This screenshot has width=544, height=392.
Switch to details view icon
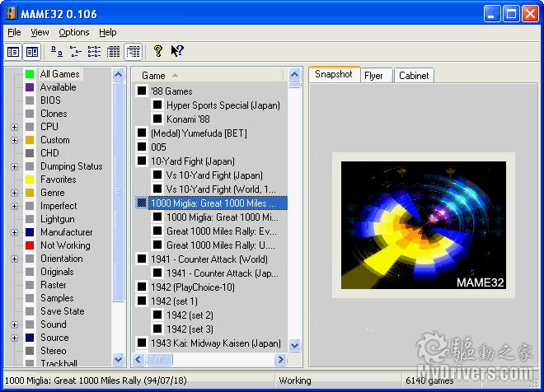113,51
